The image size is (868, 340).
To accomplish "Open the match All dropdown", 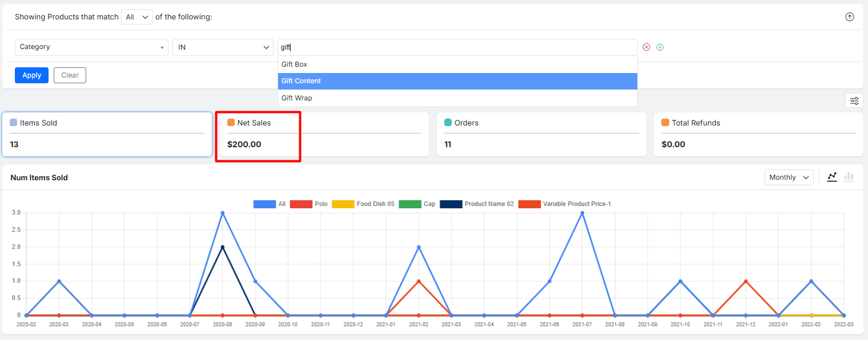I will coord(137,17).
